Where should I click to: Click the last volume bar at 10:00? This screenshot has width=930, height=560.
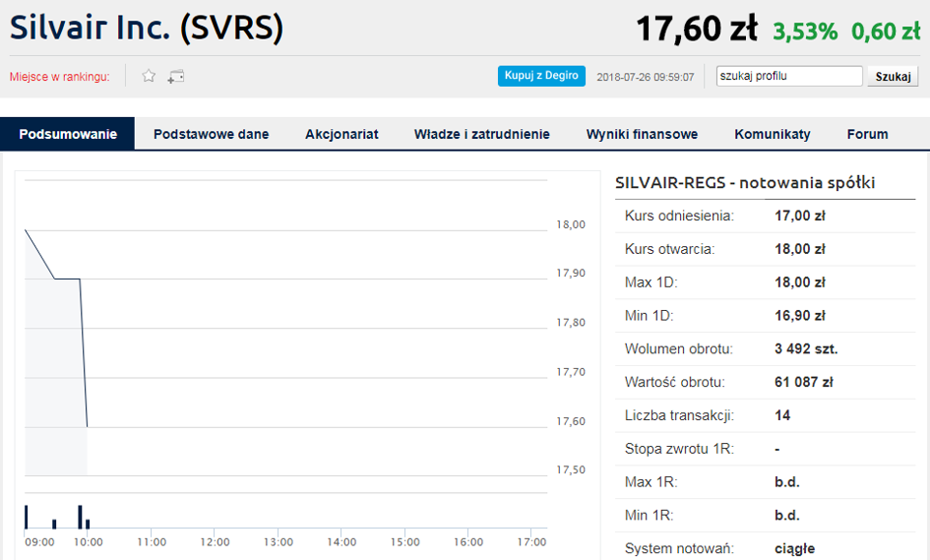[88, 524]
